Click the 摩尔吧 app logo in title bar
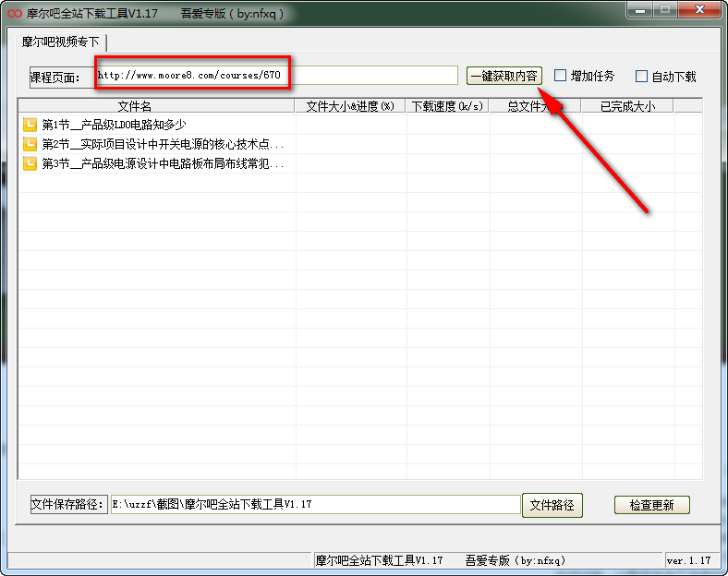 click(15, 14)
